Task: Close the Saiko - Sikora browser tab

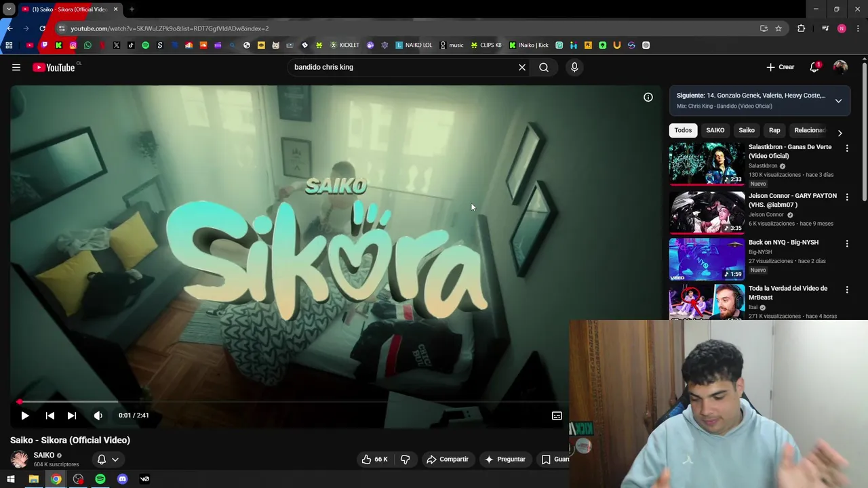Action: pyautogui.click(x=115, y=9)
